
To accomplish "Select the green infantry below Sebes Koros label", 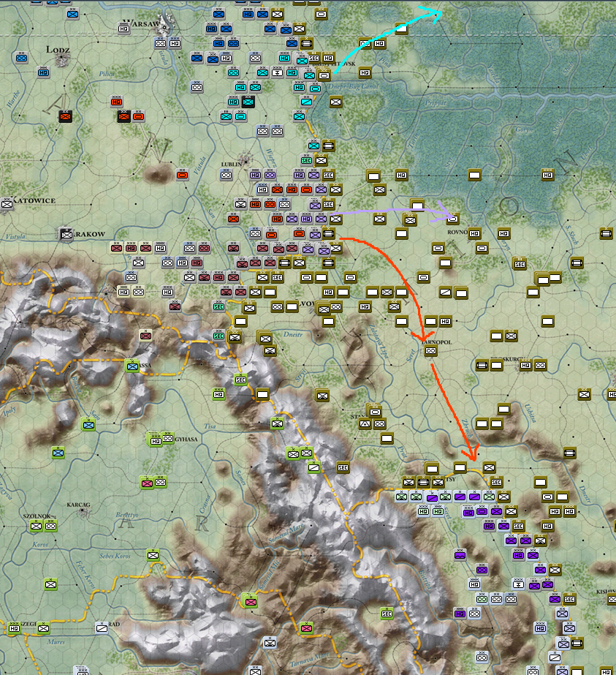I will click(x=153, y=555).
